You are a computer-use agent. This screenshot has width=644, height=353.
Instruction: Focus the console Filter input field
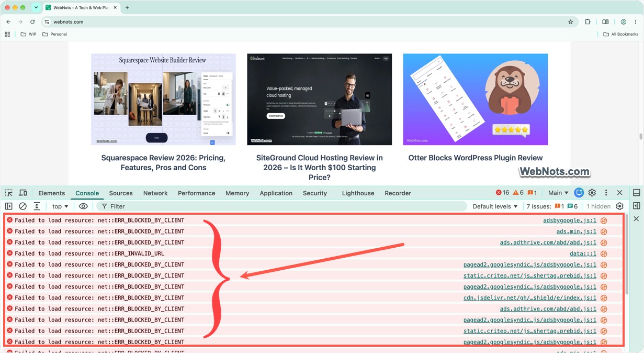click(281, 206)
